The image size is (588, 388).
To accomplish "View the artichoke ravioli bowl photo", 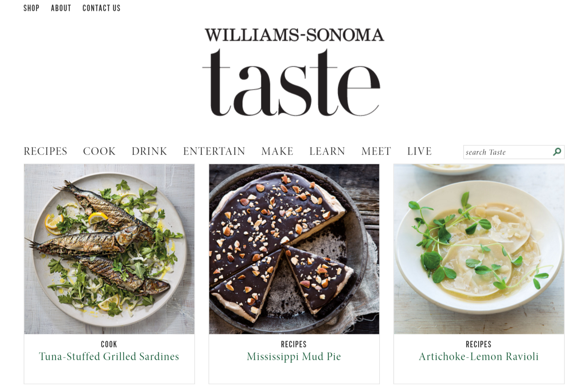I will tap(479, 249).
